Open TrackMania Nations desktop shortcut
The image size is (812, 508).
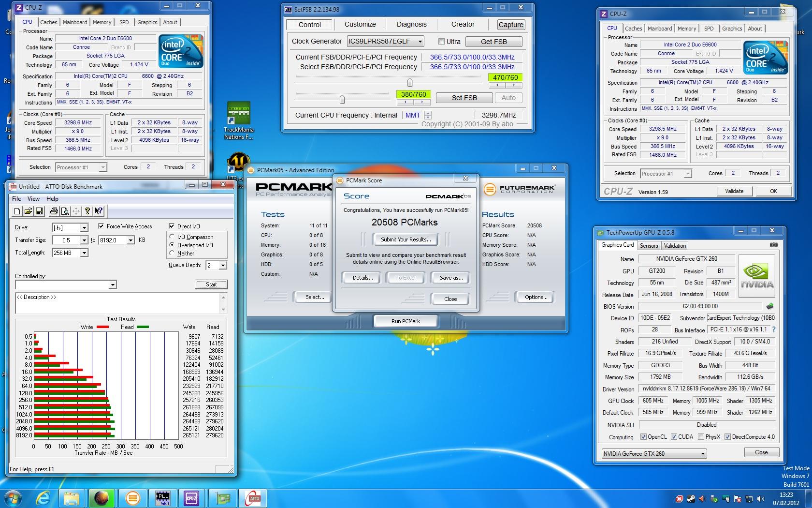pyautogui.click(x=238, y=121)
